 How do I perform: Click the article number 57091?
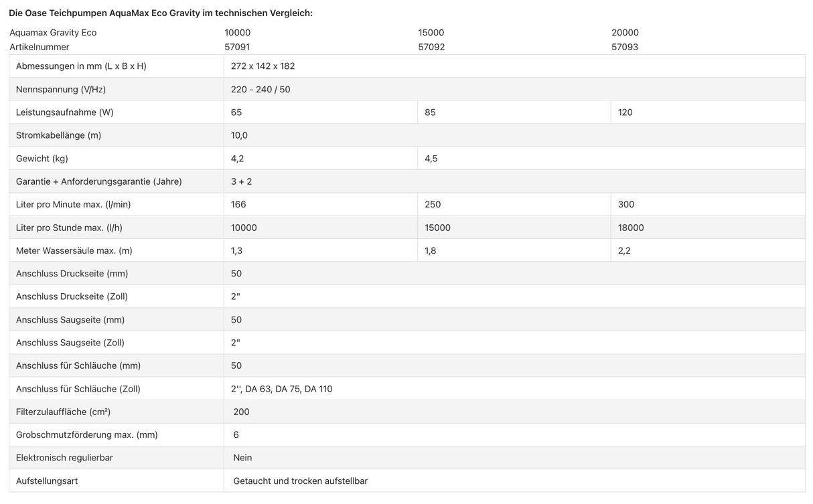click(x=237, y=47)
